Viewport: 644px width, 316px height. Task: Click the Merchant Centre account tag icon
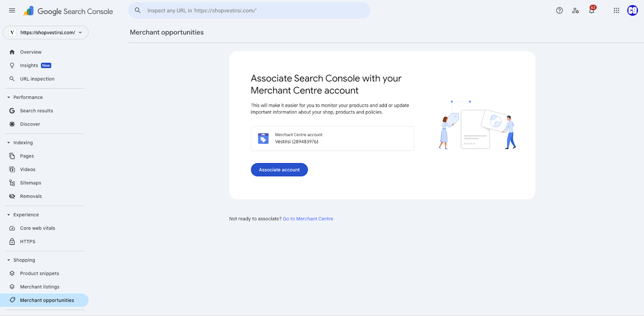(x=263, y=138)
